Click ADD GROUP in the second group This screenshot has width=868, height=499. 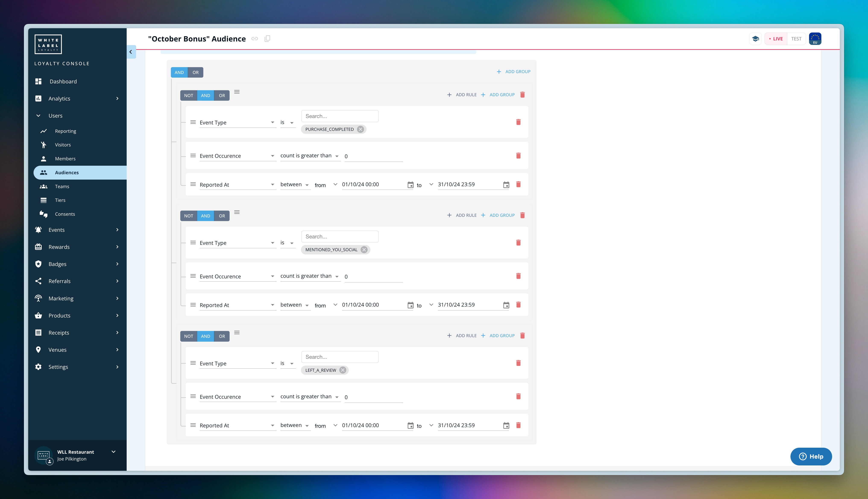[498, 215]
